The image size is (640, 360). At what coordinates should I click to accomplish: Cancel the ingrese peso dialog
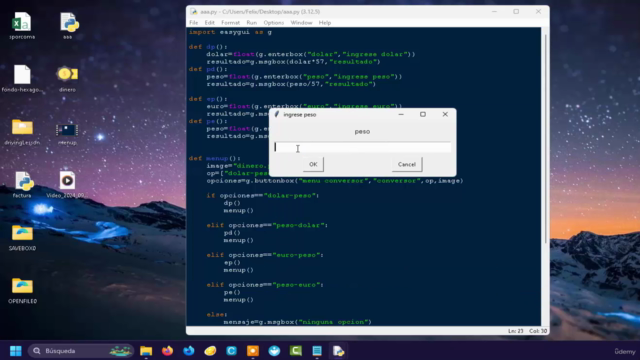pyautogui.click(x=407, y=164)
